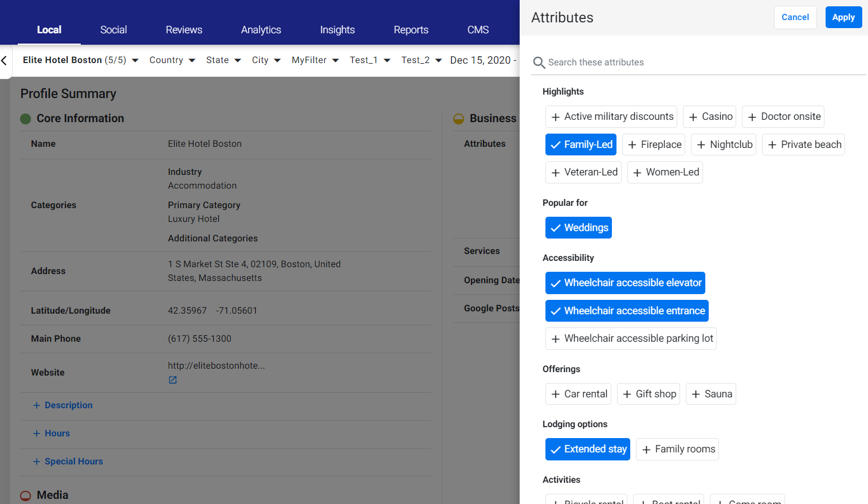
Task: Add Wheelchair accessible parking lot attribute
Action: [631, 338]
